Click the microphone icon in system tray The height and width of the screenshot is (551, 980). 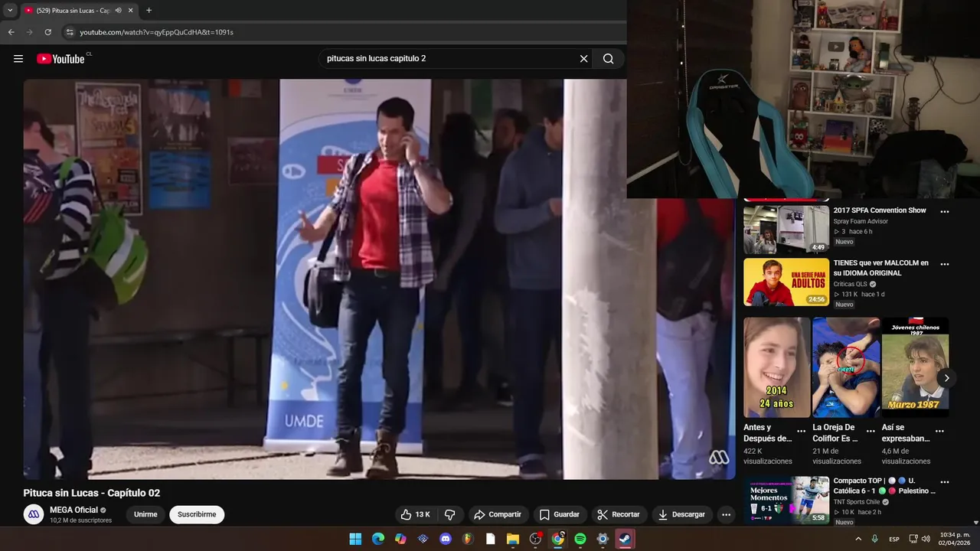click(x=874, y=539)
